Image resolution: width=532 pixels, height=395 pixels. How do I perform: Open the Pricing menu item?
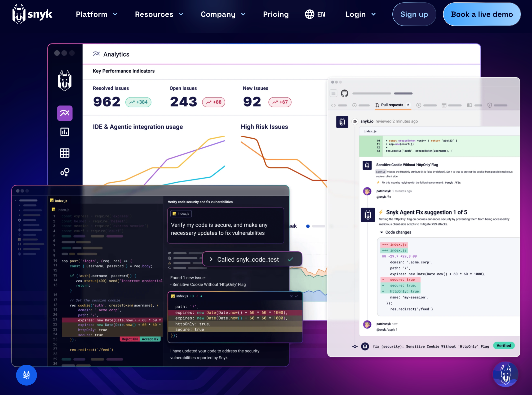pyautogui.click(x=275, y=14)
